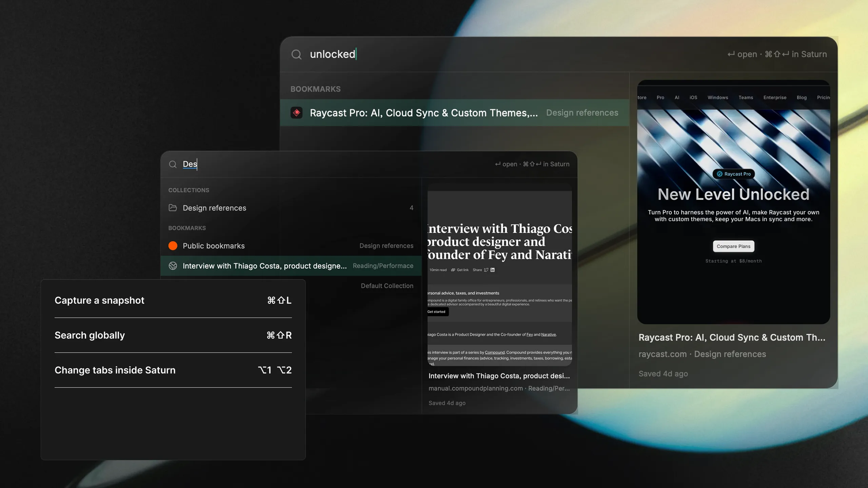Open the AI tab in Raycast preview nav

[x=677, y=98]
